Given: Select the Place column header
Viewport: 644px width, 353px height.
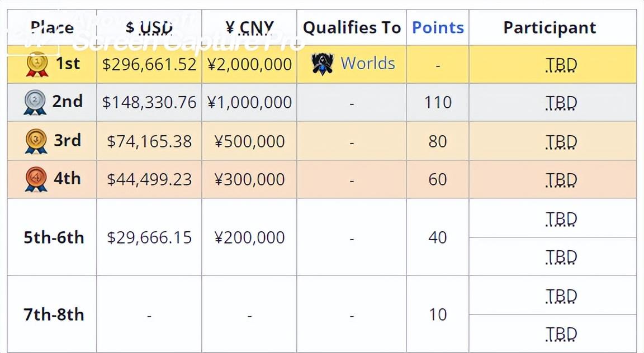Looking at the screenshot, I should (x=52, y=27).
